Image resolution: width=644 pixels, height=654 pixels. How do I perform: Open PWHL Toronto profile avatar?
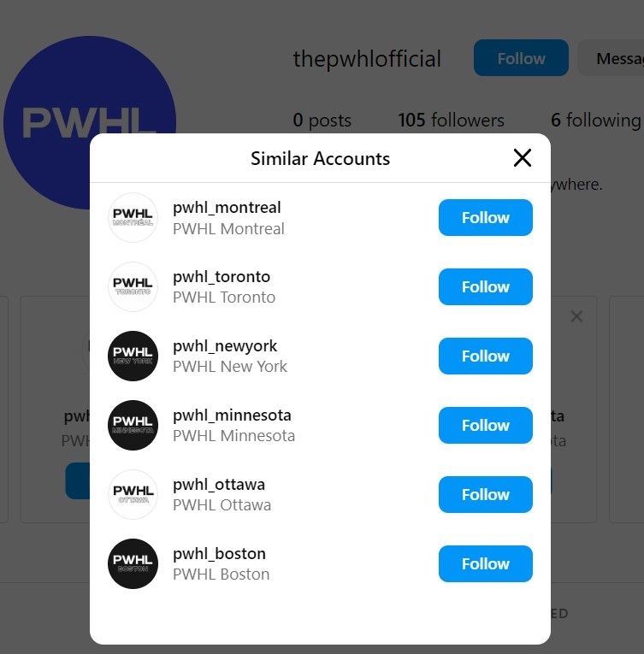[x=133, y=287]
